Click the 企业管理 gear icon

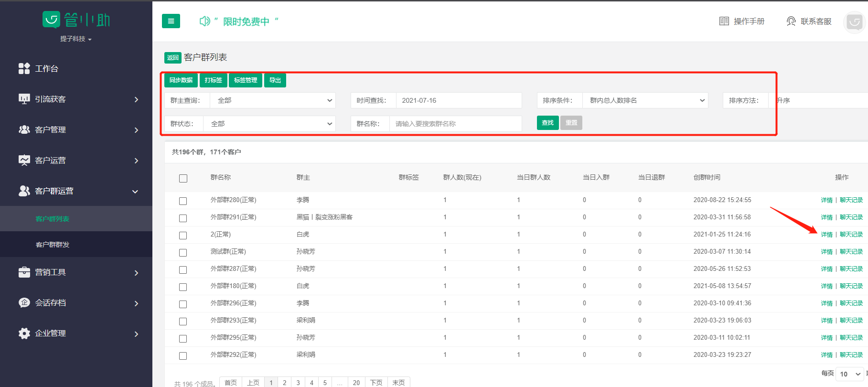24,333
